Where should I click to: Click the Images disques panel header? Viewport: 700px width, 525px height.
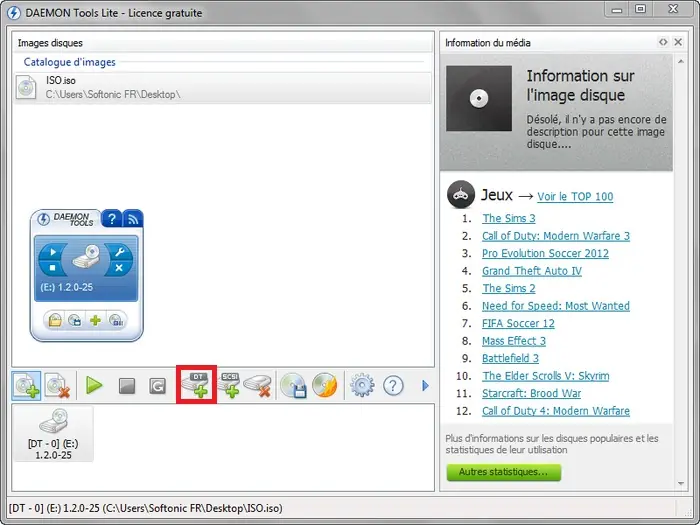pos(223,43)
